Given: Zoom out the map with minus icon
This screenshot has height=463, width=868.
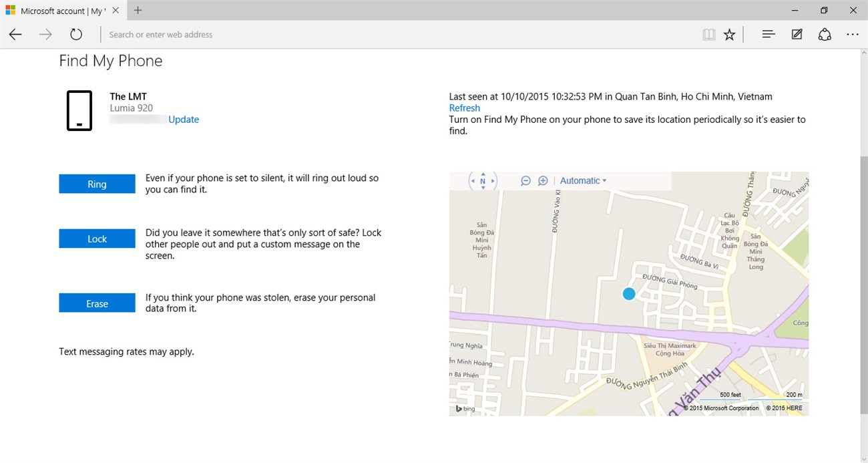Looking at the screenshot, I should (525, 181).
